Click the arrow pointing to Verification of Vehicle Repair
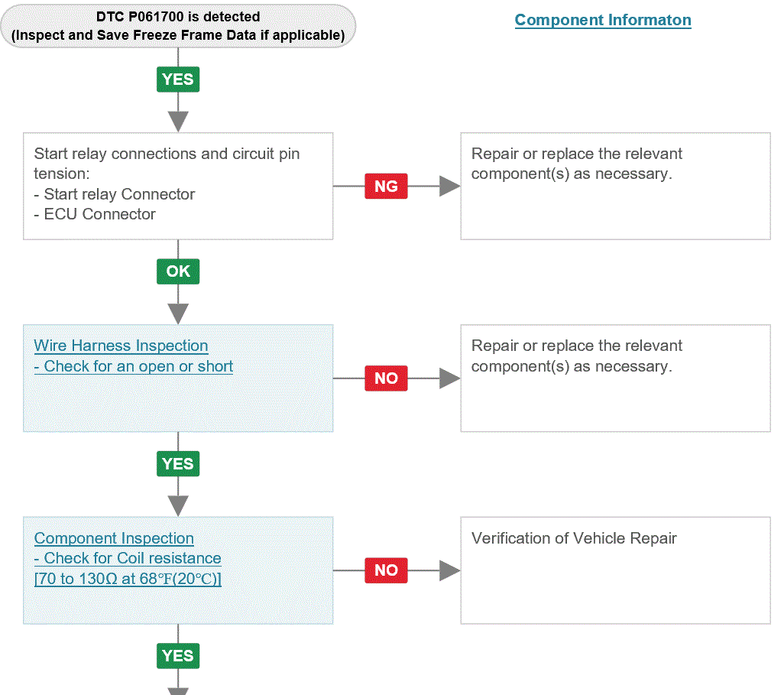 (x=449, y=570)
